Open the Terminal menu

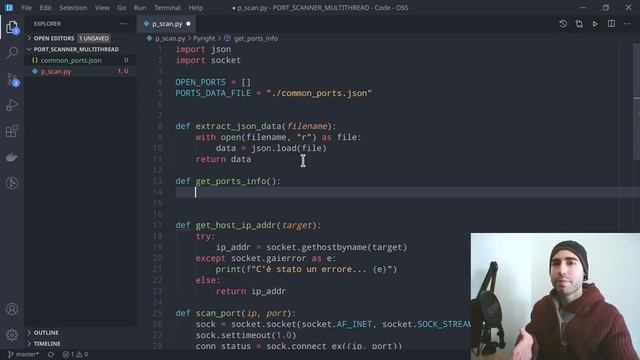coord(167,8)
